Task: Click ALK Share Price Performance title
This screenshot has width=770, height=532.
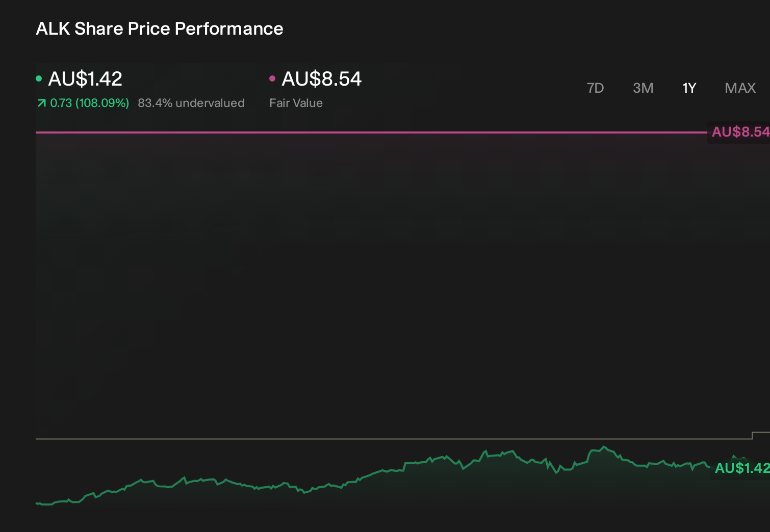Action: (x=160, y=29)
